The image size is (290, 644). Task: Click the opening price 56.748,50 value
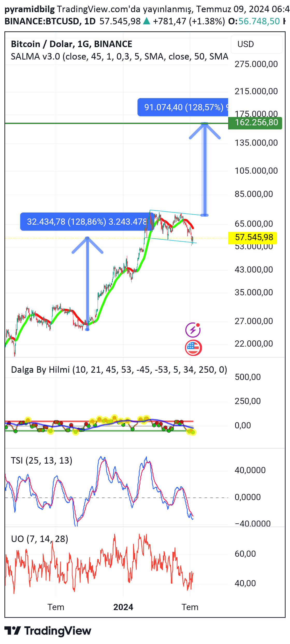tap(259, 21)
